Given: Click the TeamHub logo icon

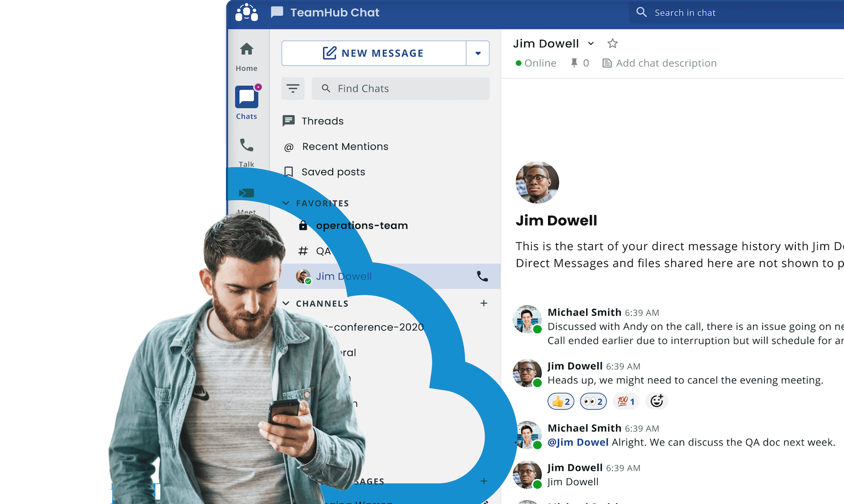Looking at the screenshot, I should click(247, 12).
